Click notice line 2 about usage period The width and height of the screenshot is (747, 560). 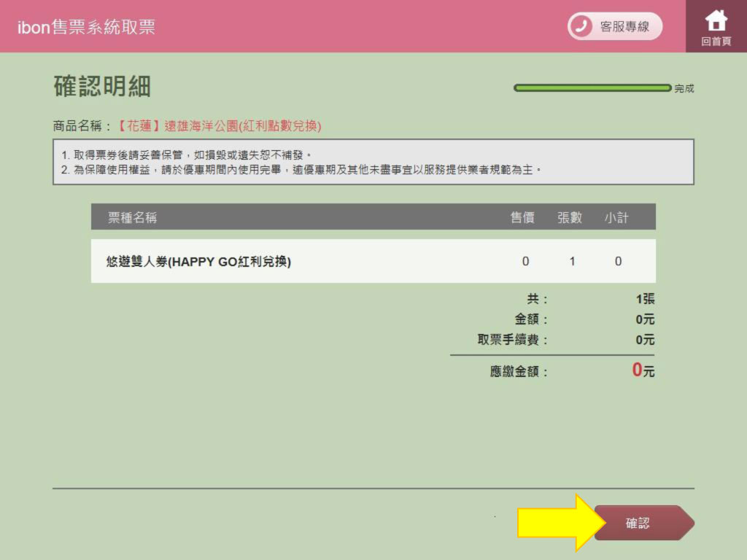coord(301,169)
